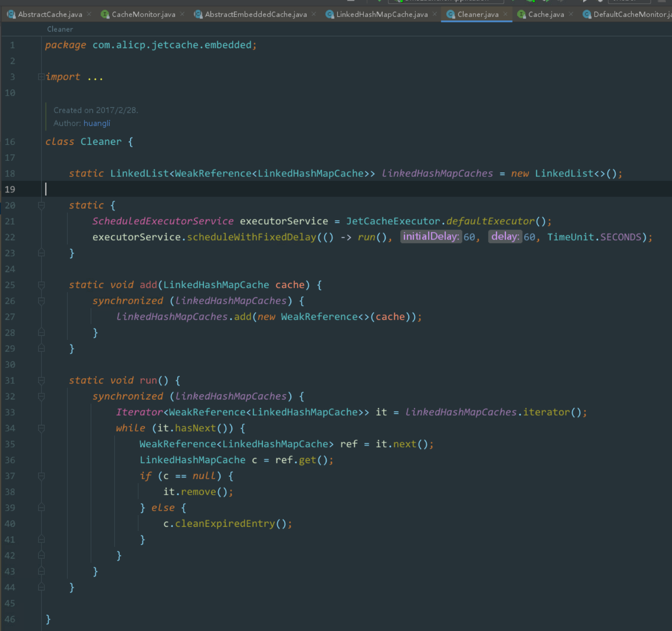Select the AbstractEmbeddedCache.java tab
This screenshot has width=672, height=631.
coord(256,15)
